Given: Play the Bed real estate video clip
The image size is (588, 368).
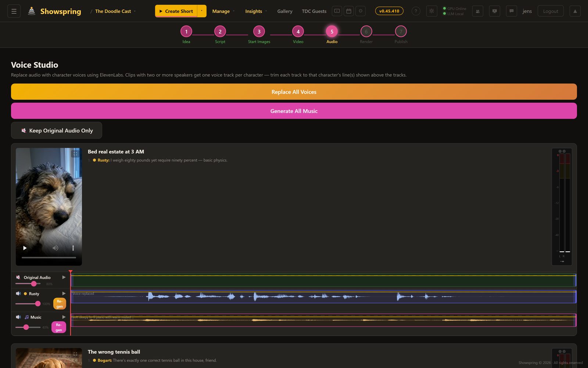Looking at the screenshot, I should tap(25, 248).
